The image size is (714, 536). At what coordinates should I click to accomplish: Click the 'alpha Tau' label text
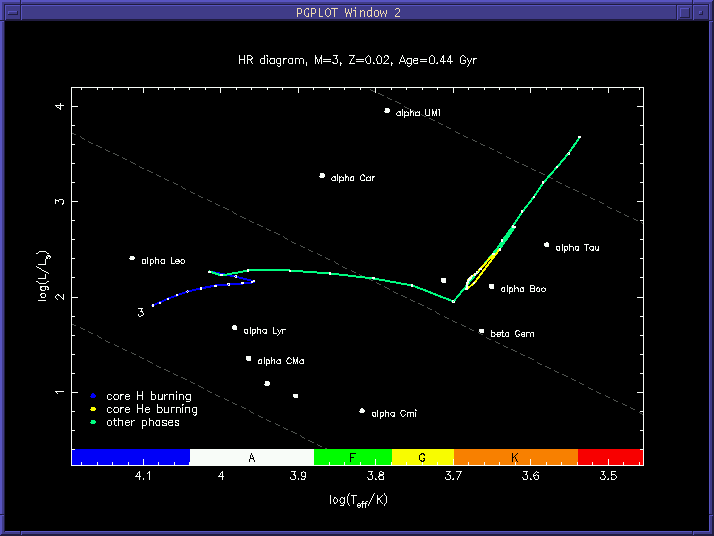tap(577, 248)
